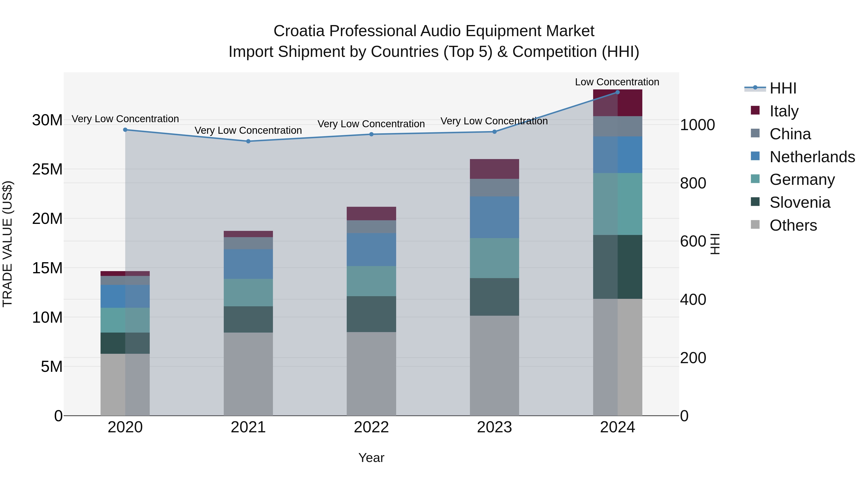Screen dimensions: 868x488
Task: Click the Slovenia segment of the 2022 bar
Action: click(x=371, y=314)
